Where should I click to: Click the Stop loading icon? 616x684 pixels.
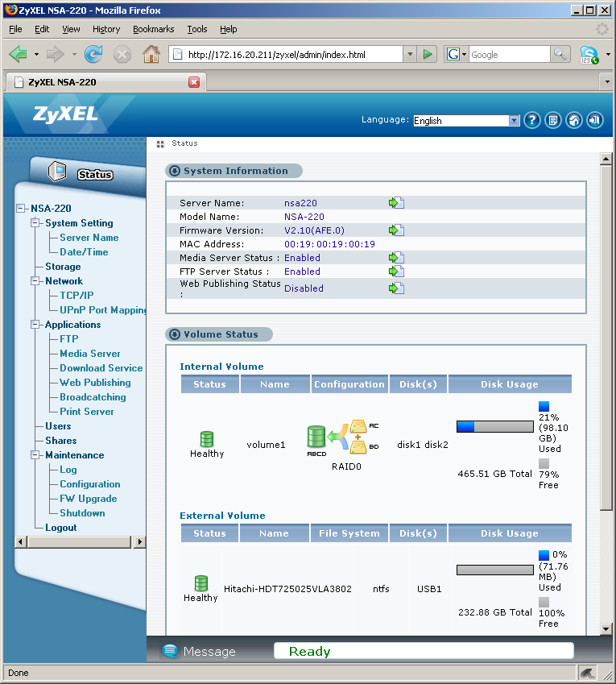coord(122,55)
